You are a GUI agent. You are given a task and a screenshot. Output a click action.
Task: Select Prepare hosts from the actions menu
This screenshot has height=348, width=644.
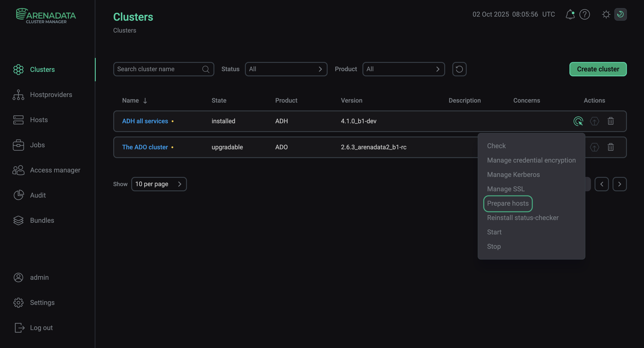click(508, 203)
